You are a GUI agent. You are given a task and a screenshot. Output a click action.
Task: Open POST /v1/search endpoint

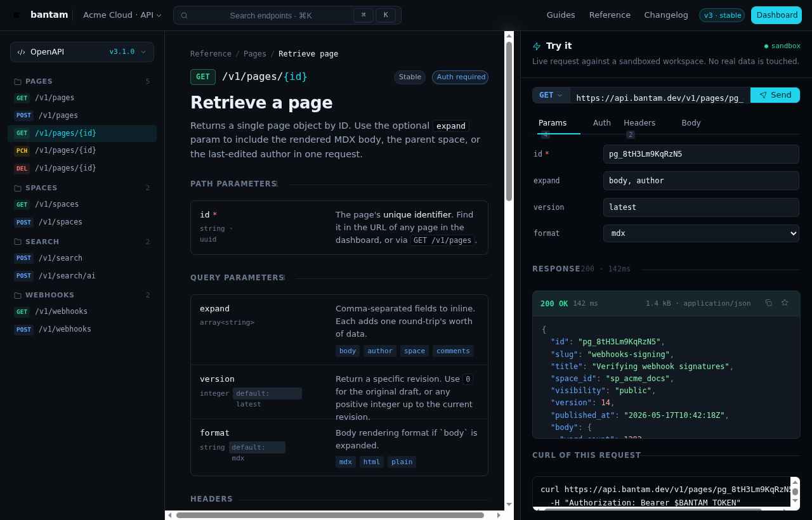pos(82,258)
